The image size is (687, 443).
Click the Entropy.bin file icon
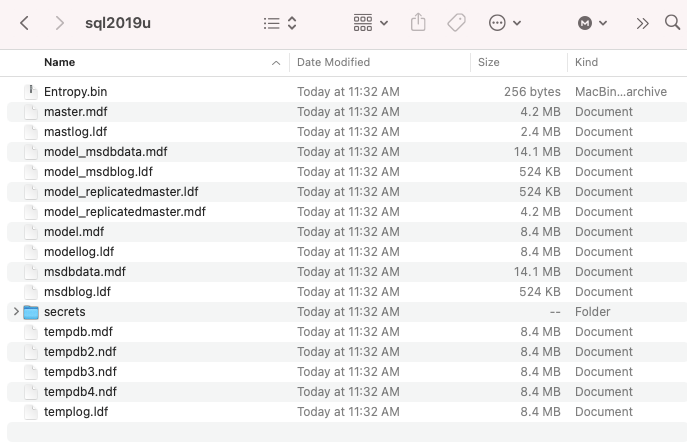coord(31,92)
